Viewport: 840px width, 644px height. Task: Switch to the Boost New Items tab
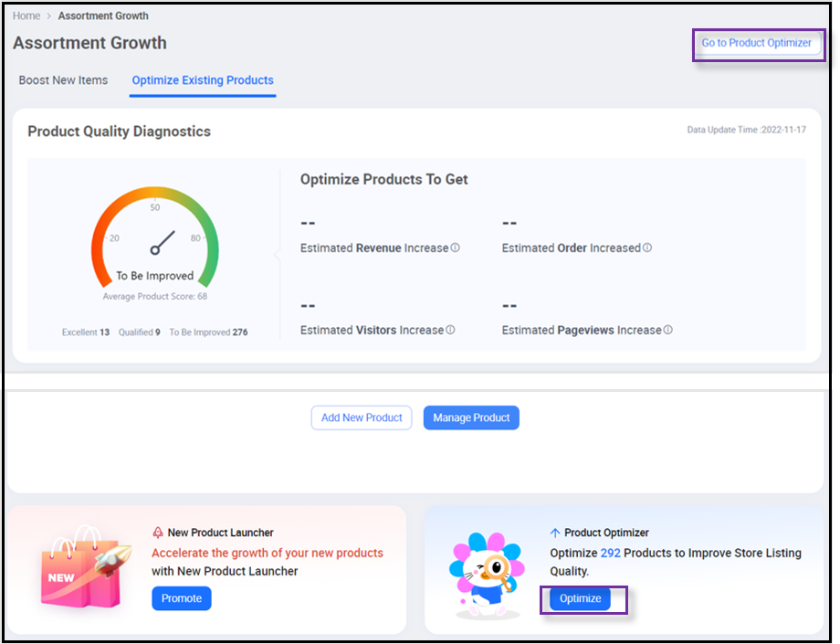pos(62,80)
